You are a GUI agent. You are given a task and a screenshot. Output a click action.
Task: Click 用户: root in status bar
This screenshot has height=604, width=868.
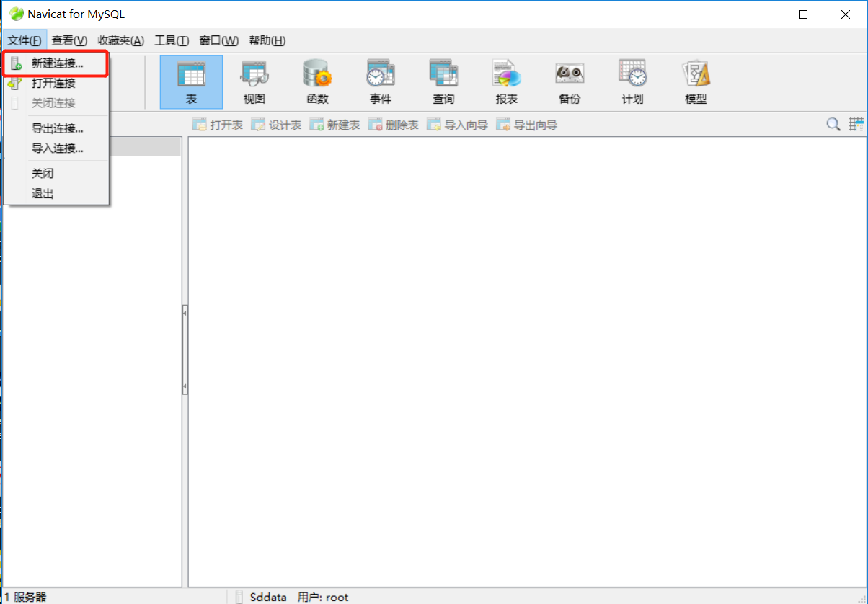[x=323, y=597]
